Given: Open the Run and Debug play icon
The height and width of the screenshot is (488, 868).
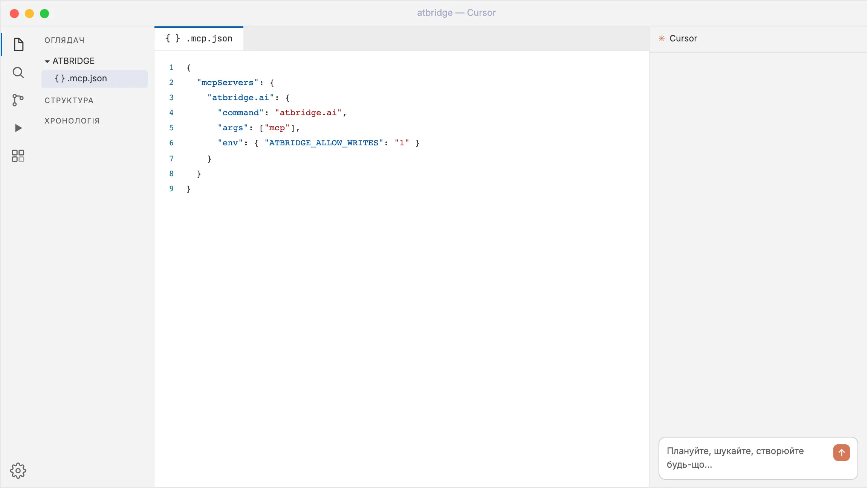Looking at the screenshot, I should [x=18, y=128].
